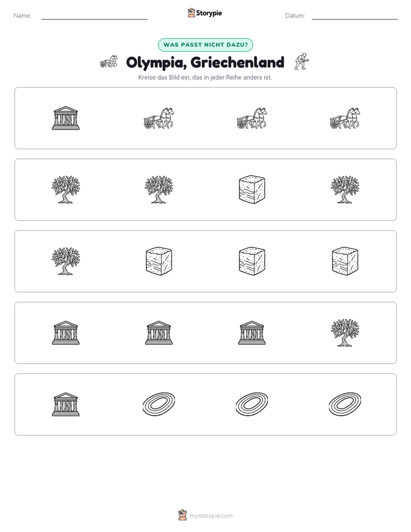Click the middle stadium track in row five
Image resolution: width=411 pixels, height=532 pixels.
(x=252, y=404)
